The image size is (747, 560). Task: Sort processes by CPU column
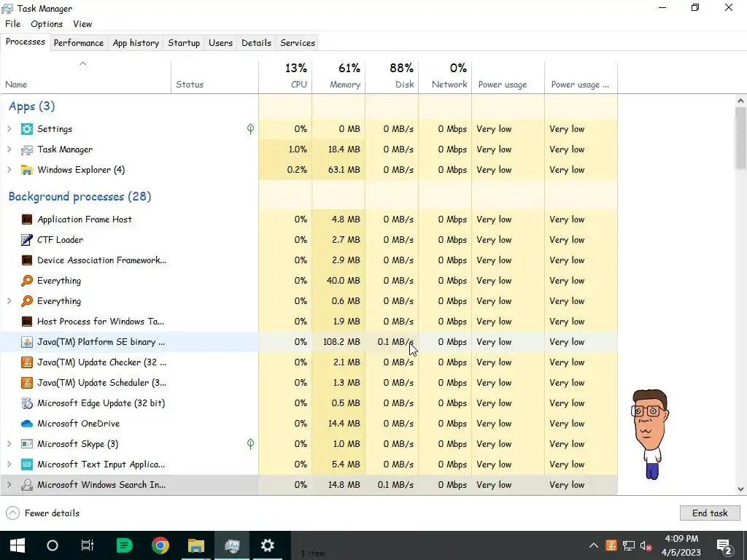[x=285, y=77]
